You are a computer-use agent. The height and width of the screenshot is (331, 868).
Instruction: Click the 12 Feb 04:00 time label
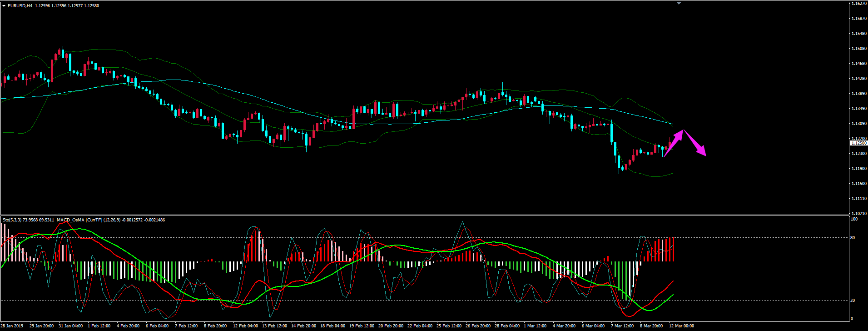[x=246, y=326]
